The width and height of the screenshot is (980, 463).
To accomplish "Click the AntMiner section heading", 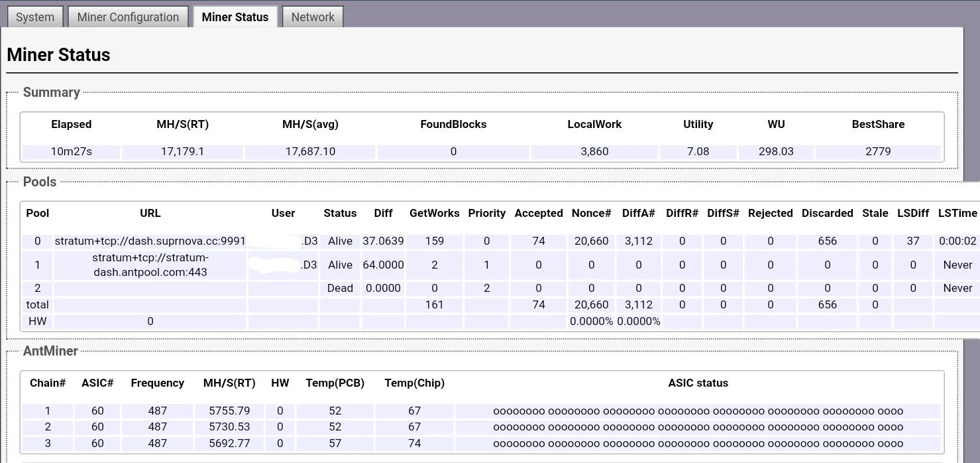I will pyautogui.click(x=50, y=351).
